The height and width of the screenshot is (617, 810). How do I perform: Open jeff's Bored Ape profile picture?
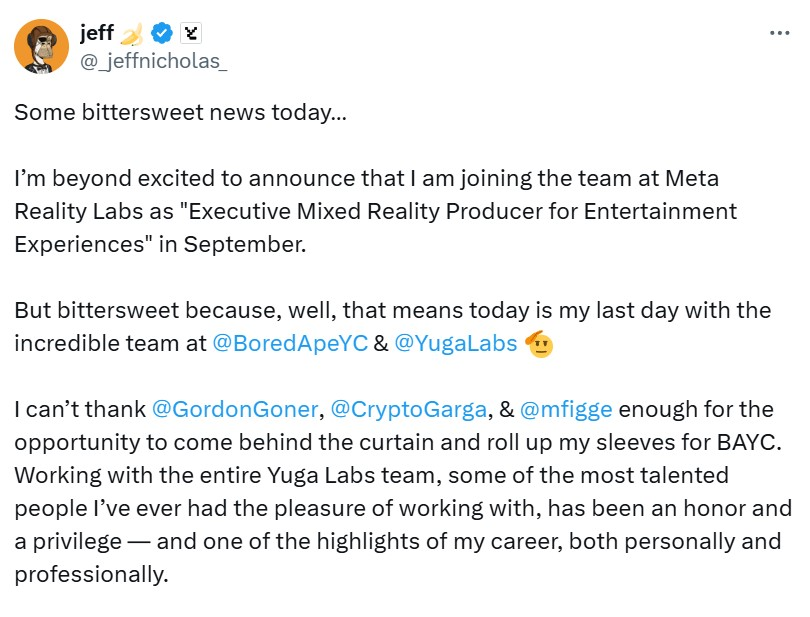tap(41, 45)
